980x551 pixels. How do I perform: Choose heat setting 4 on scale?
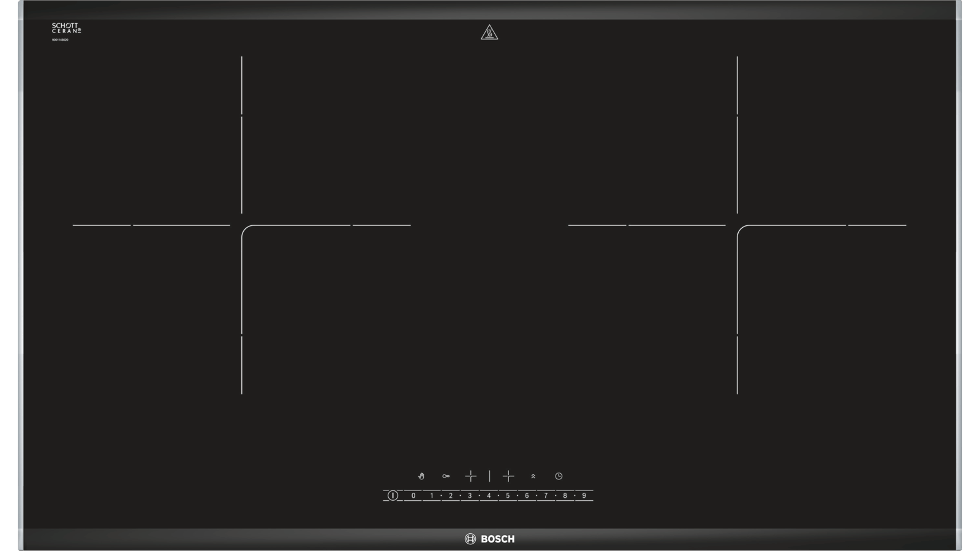pos(489,495)
